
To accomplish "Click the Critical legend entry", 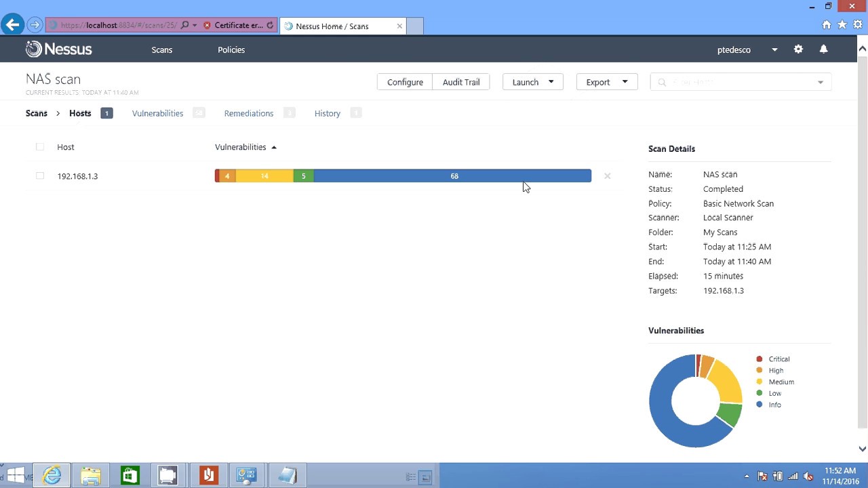I will pos(773,359).
